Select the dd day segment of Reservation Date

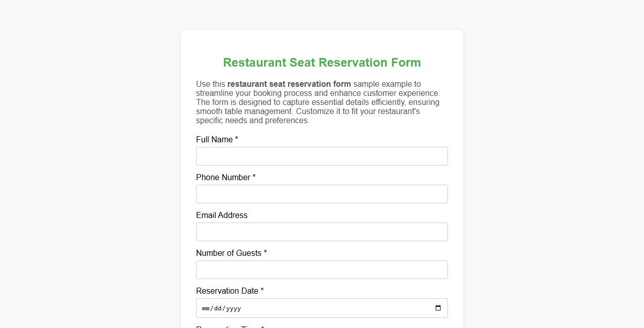[x=218, y=308]
